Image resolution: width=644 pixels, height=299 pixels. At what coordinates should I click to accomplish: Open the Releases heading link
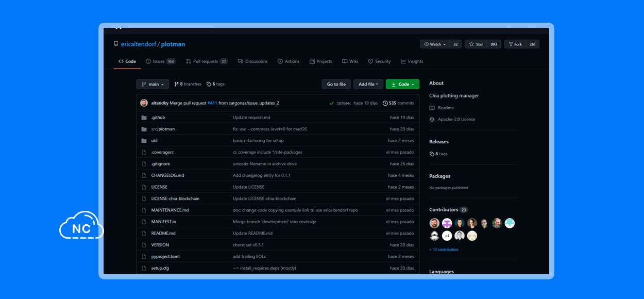(439, 142)
